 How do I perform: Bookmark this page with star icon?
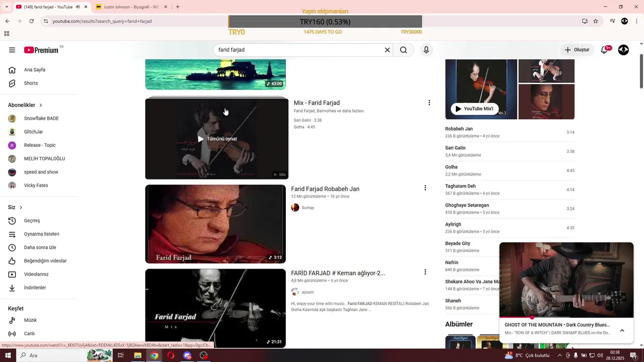[x=596, y=21]
